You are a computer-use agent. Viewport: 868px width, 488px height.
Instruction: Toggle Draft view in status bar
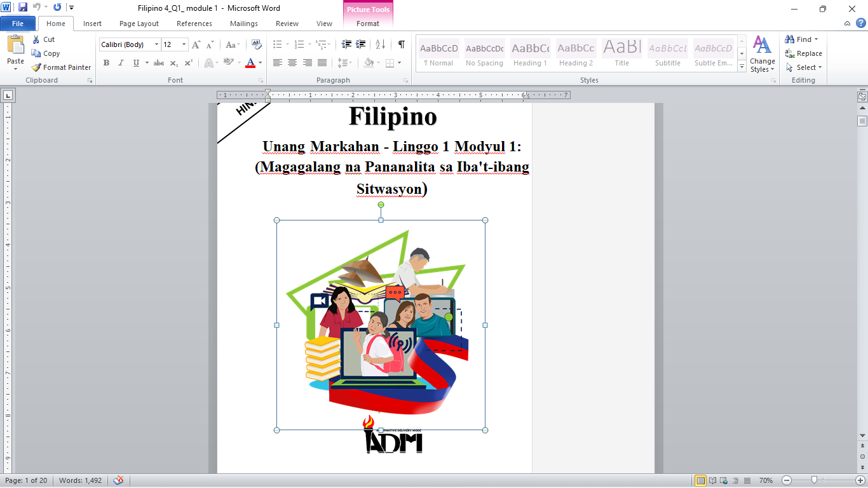click(x=747, y=480)
